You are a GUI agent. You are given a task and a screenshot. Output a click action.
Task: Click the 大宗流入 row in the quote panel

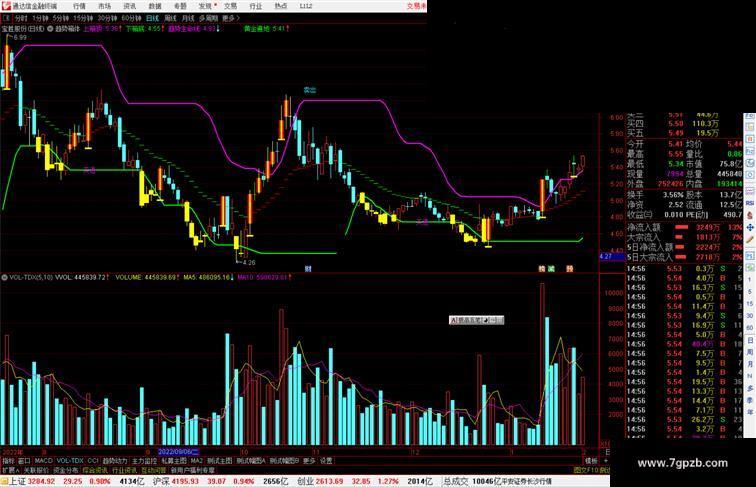coord(684,237)
